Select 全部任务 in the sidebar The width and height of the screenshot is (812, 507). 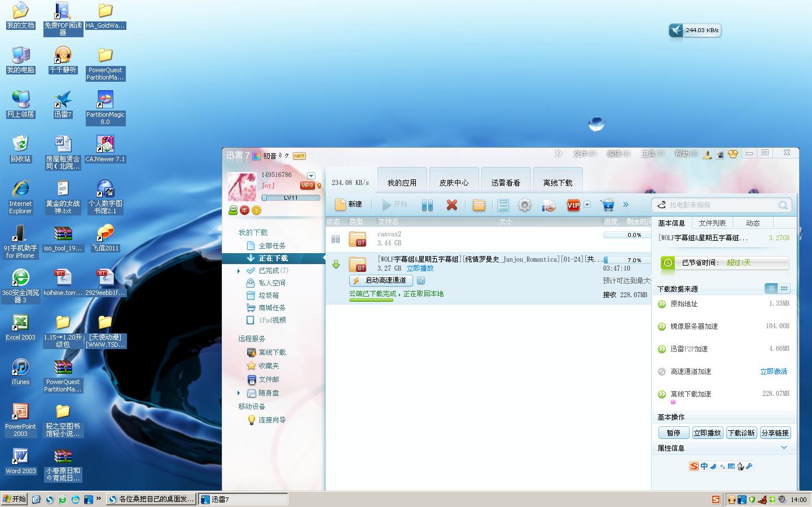272,246
